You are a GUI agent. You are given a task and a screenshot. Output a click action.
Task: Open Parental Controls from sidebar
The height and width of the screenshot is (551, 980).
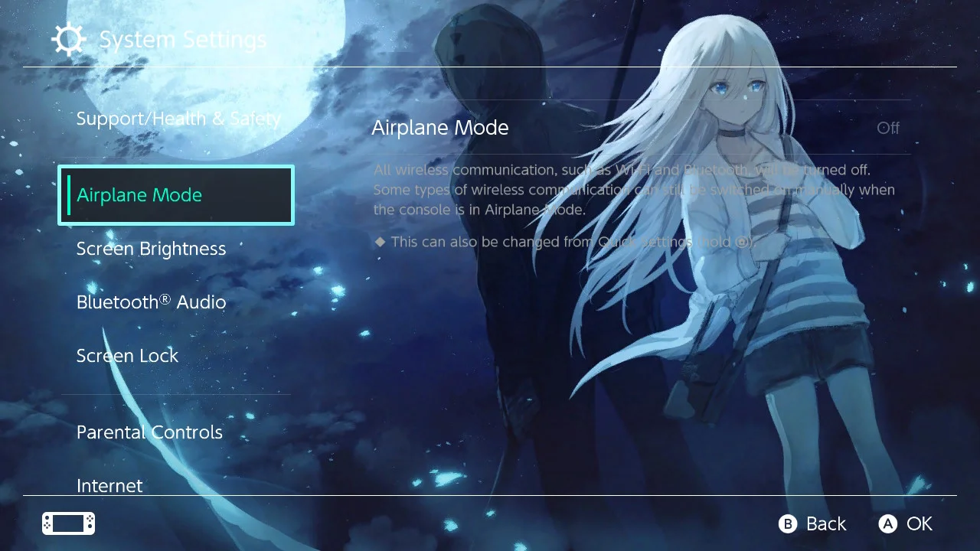(x=149, y=432)
